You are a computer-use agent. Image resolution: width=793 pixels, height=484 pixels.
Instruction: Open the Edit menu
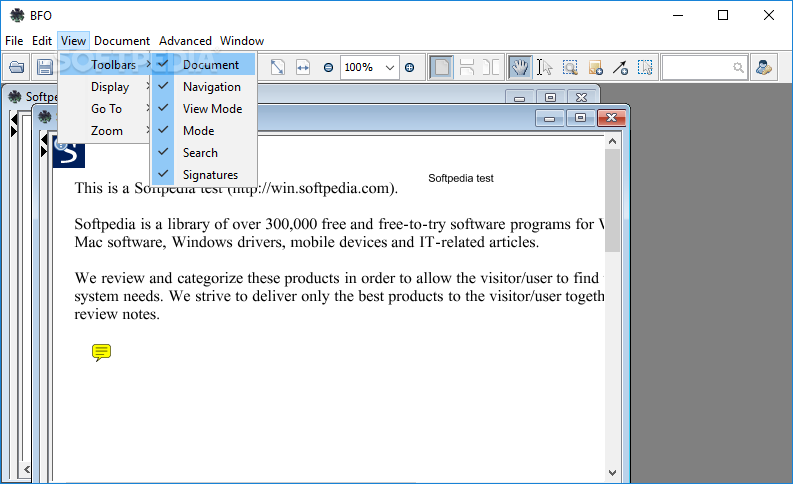coord(42,40)
